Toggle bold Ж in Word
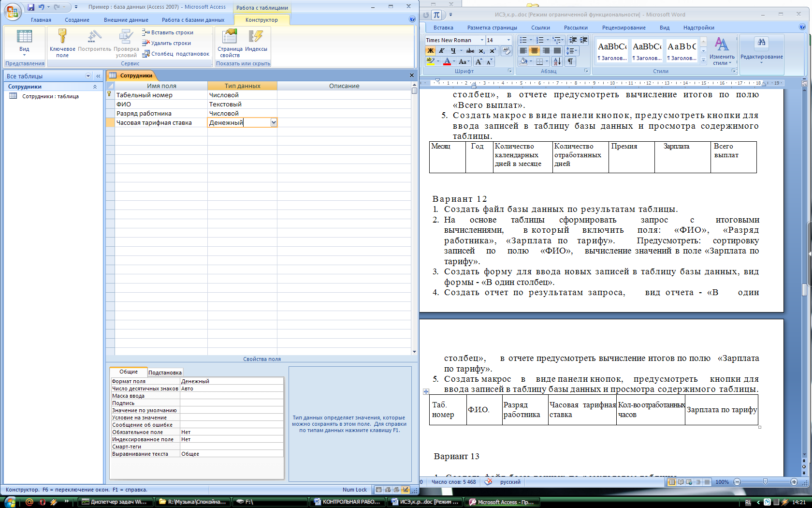Screen dimensions: 812x508 (x=430, y=51)
